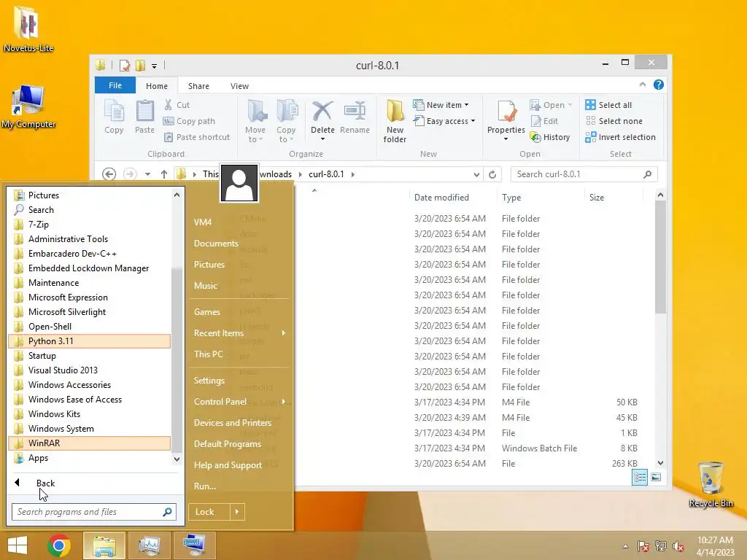Expand the Delete dropdown arrow
Image resolution: width=747 pixels, height=560 pixels.
tap(322, 139)
